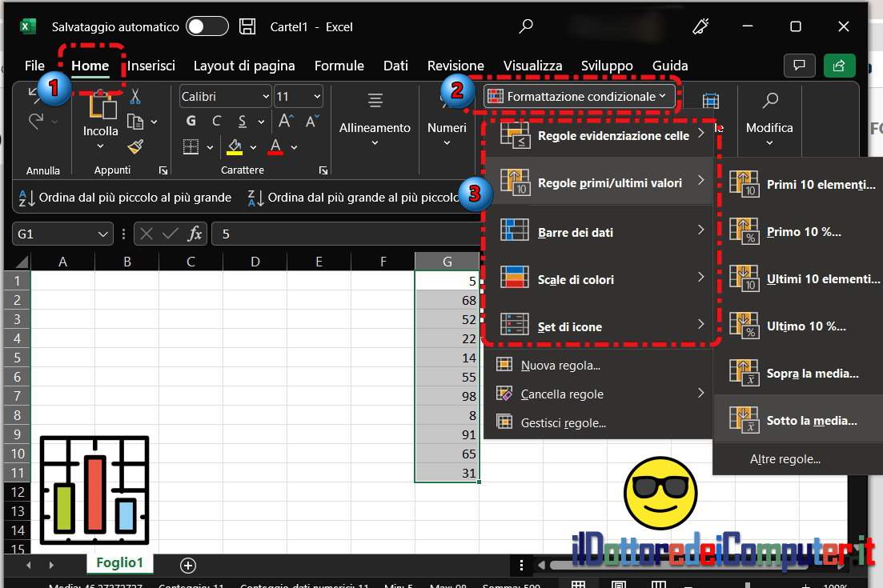Apply yellow fill color bucket
Viewport: 883px width, 588px height.
[235, 147]
